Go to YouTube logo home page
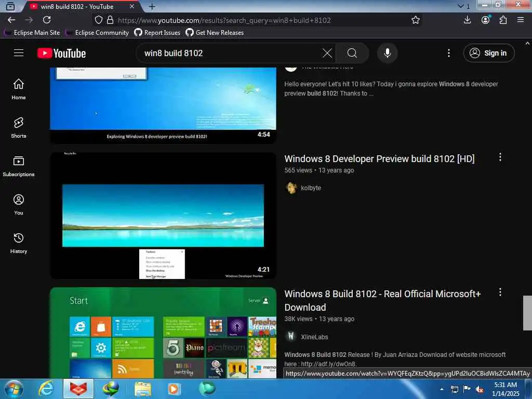Image resolution: width=532 pixels, height=399 pixels. (61, 54)
